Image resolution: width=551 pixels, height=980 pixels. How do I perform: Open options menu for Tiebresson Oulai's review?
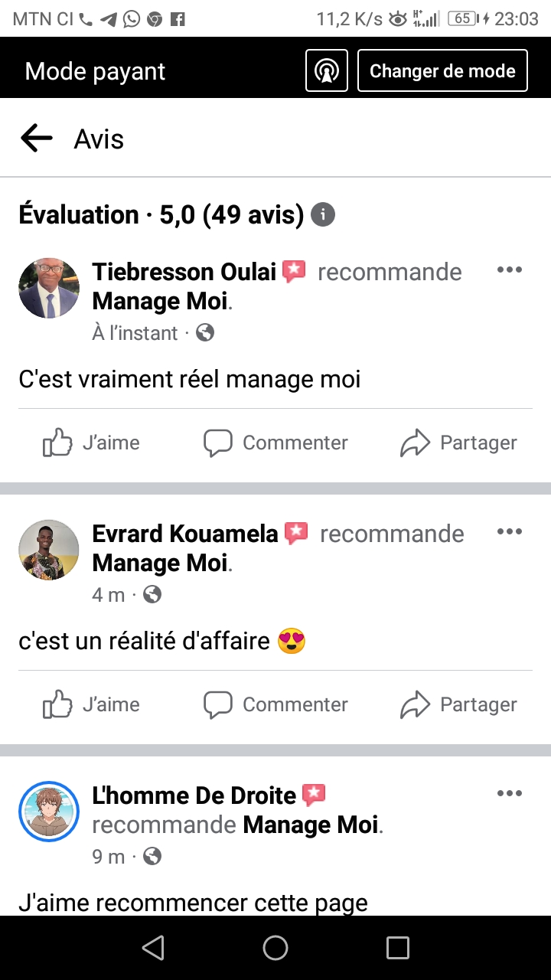pyautogui.click(x=509, y=270)
